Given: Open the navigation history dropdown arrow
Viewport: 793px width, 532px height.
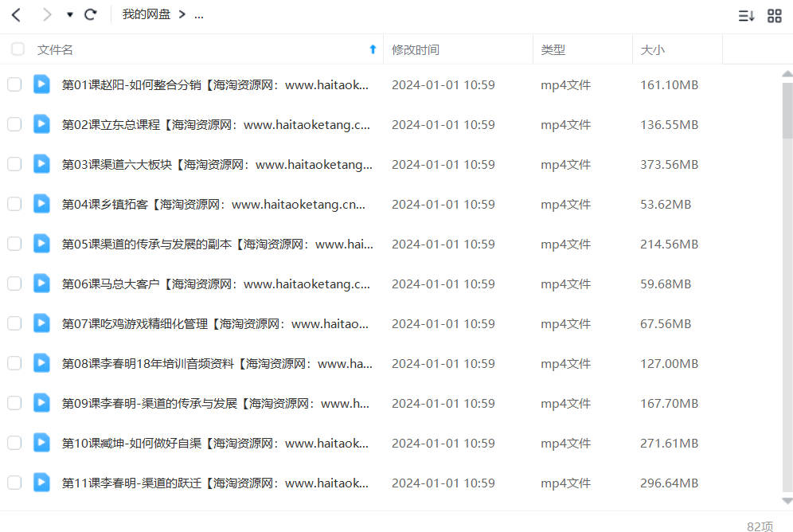Looking at the screenshot, I should (70, 15).
